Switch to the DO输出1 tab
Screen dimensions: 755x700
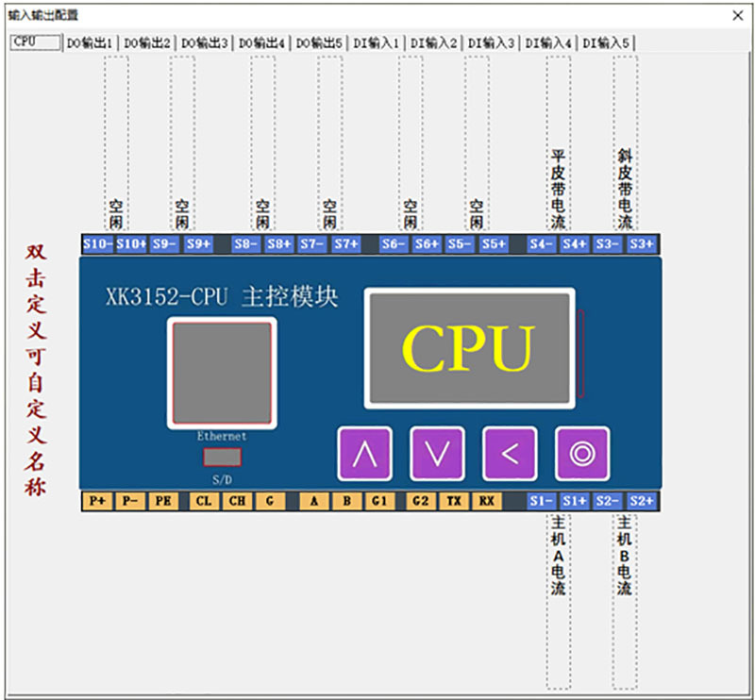(x=90, y=43)
